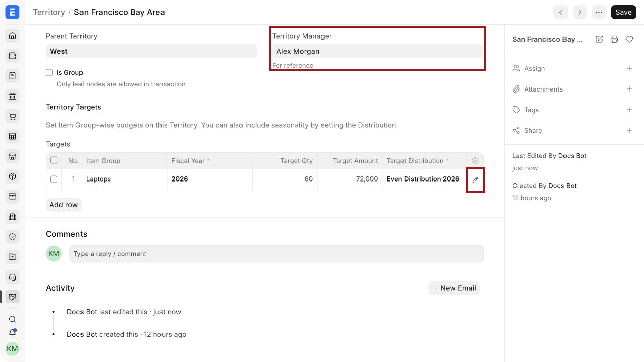
Task: Open the table grid icon in sidebar
Action: 13,136
